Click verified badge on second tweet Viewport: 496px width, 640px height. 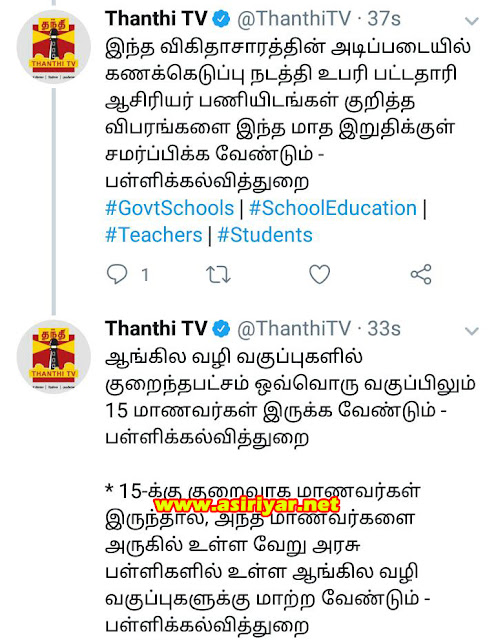(222, 329)
